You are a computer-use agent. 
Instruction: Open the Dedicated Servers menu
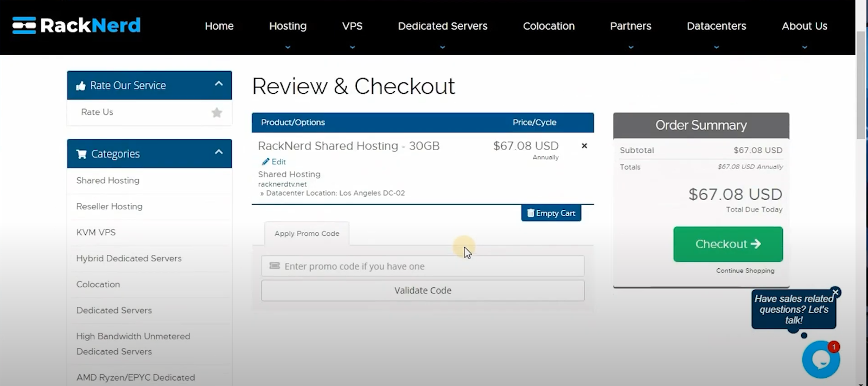click(x=443, y=26)
